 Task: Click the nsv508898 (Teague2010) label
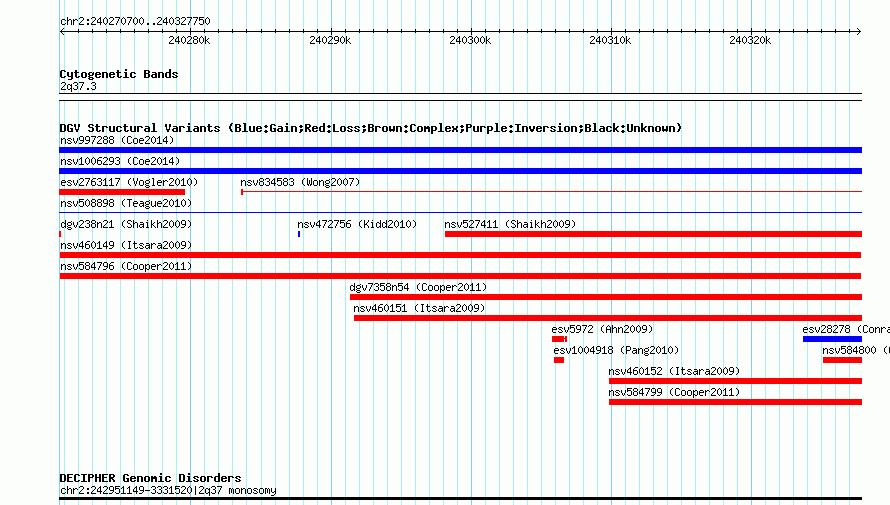pyautogui.click(x=126, y=203)
